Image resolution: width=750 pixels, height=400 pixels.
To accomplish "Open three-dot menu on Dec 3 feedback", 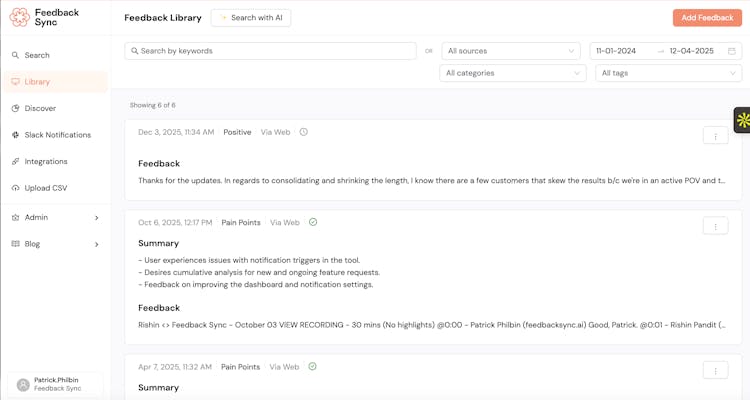I will 715,136.
